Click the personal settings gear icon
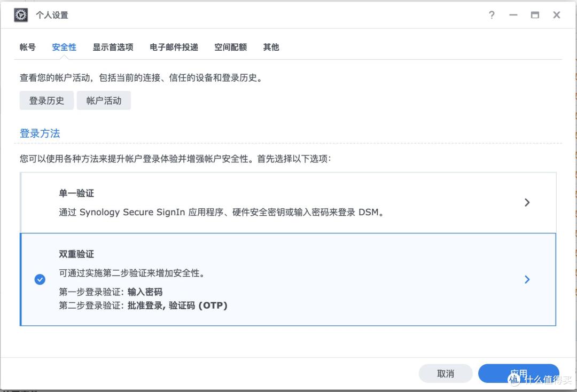The height and width of the screenshot is (392, 577). (x=21, y=15)
